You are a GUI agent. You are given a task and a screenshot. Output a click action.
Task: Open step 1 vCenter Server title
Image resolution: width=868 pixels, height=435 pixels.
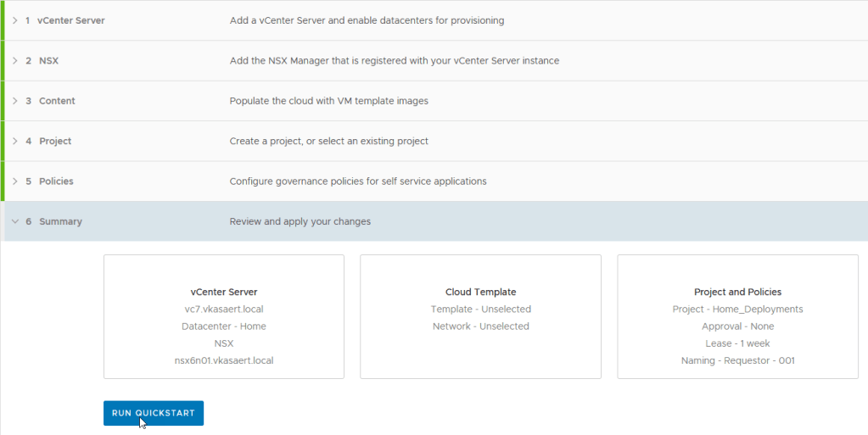point(70,20)
